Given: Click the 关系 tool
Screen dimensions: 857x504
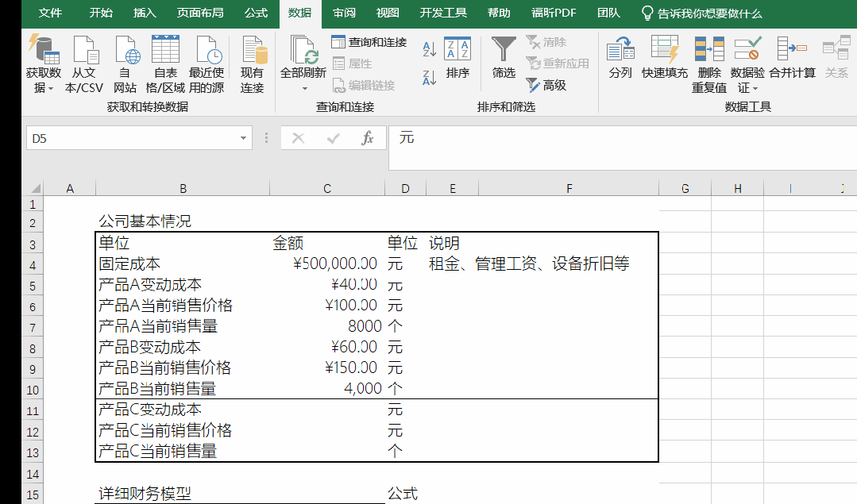Looking at the screenshot, I should [x=836, y=58].
